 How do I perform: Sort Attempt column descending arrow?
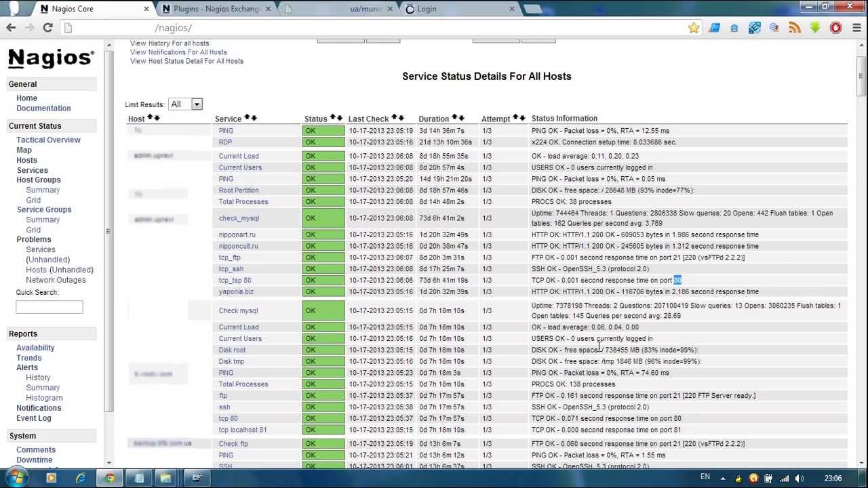[x=522, y=119]
